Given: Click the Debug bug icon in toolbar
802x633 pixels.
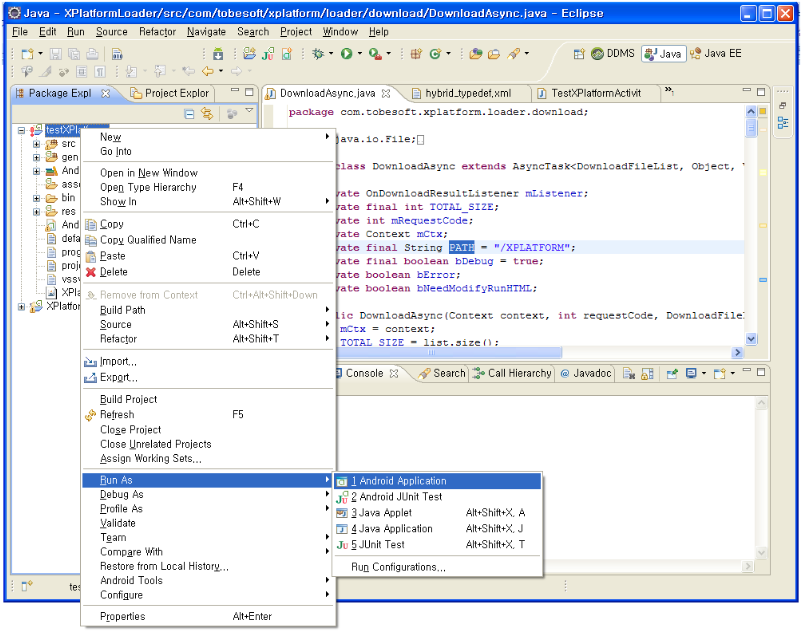Looking at the screenshot, I should click(320, 53).
